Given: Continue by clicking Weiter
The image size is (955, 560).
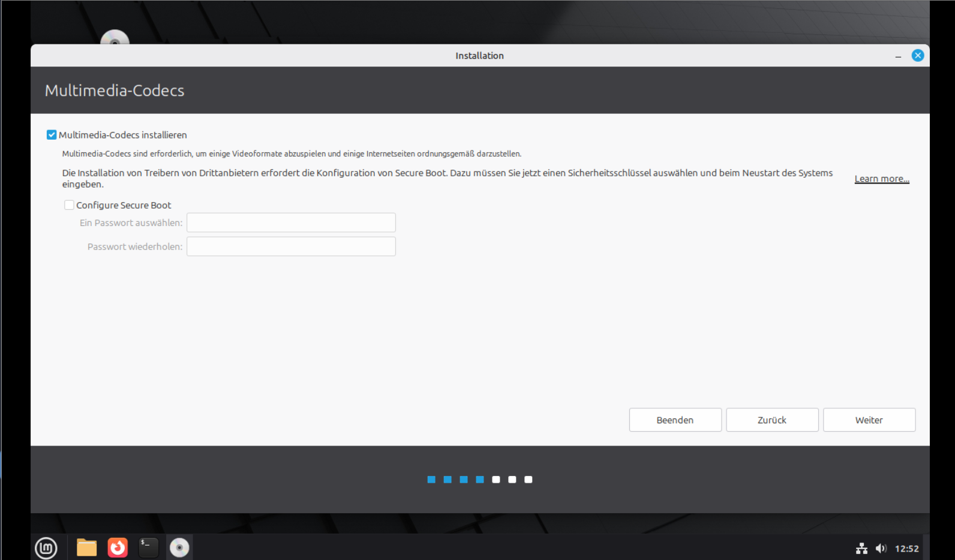Looking at the screenshot, I should (869, 420).
